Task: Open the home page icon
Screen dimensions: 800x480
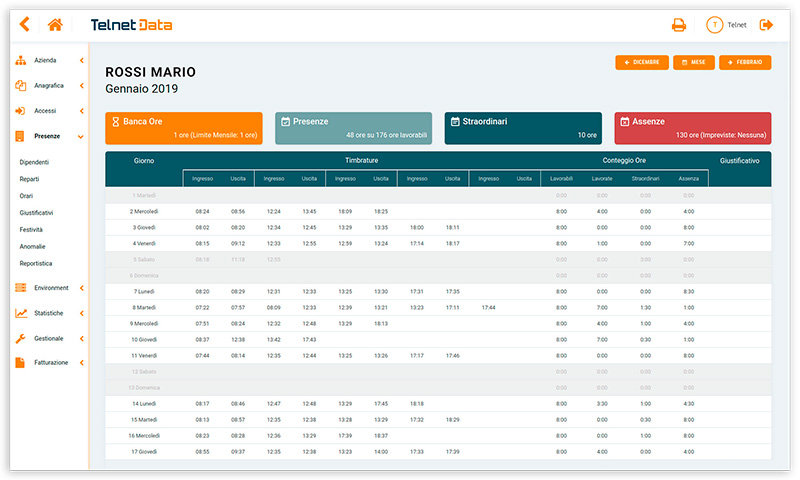Action: [x=55, y=24]
